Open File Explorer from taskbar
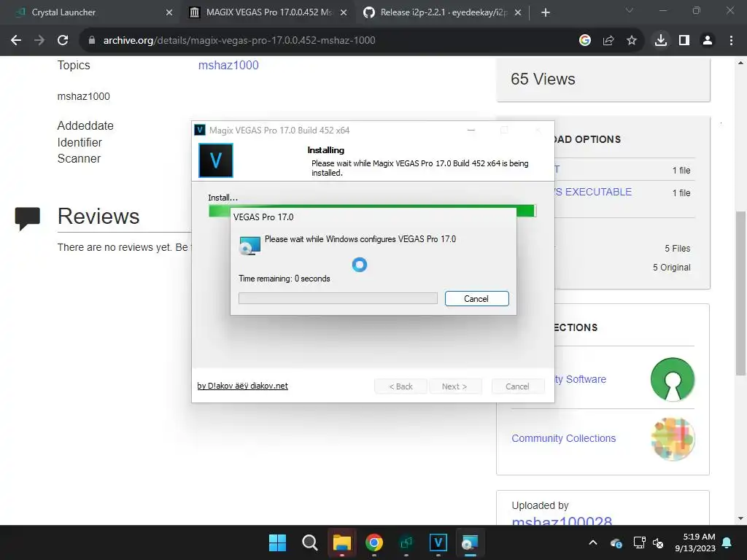 pos(341,542)
